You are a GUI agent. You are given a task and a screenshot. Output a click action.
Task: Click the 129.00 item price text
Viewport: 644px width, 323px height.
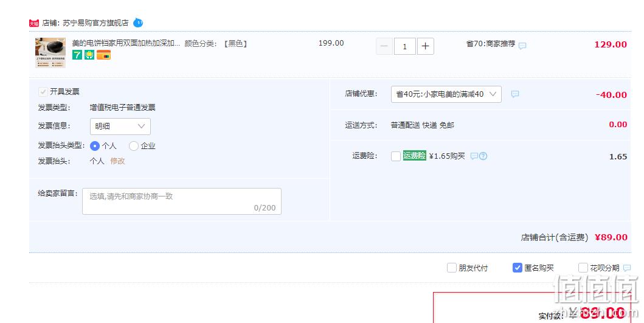click(611, 44)
